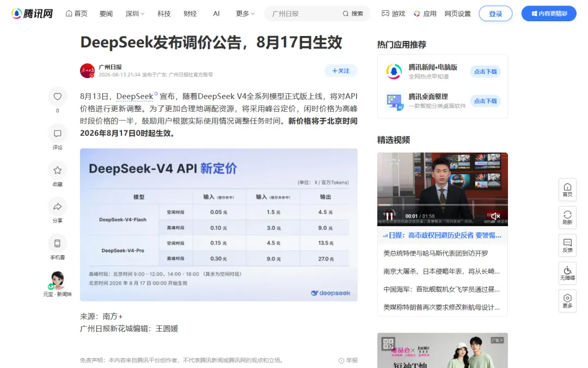
Task: Go to 首页 in top navigation
Action: [77, 14]
